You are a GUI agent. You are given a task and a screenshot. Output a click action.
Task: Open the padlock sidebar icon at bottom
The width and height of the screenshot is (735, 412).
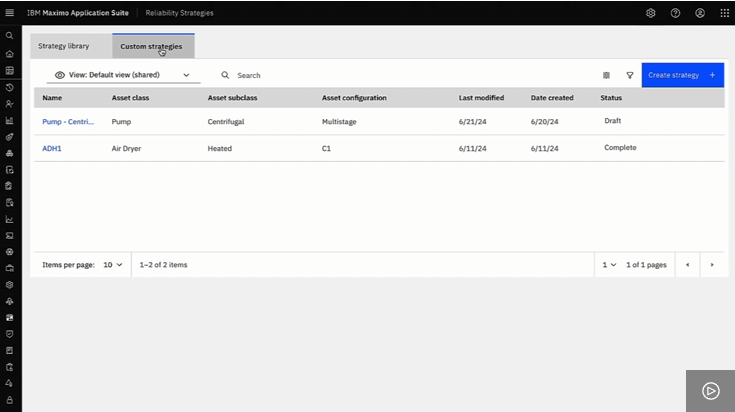click(x=9, y=400)
